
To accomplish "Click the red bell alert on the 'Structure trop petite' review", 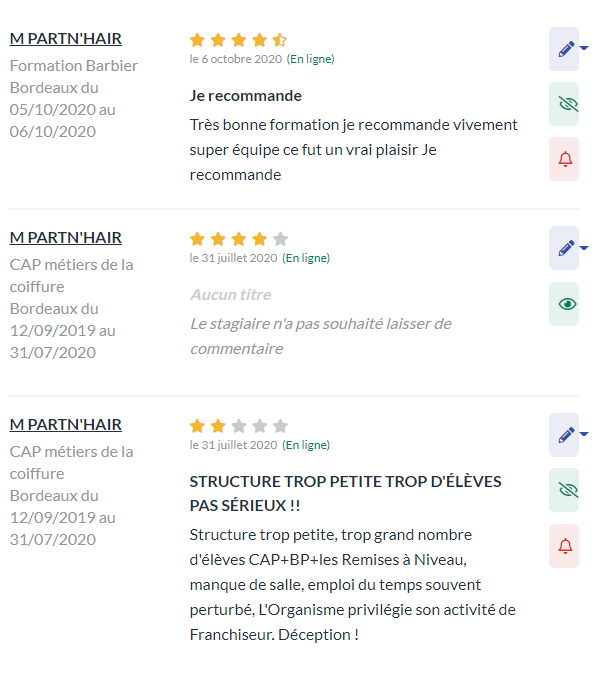I will tap(564, 546).
